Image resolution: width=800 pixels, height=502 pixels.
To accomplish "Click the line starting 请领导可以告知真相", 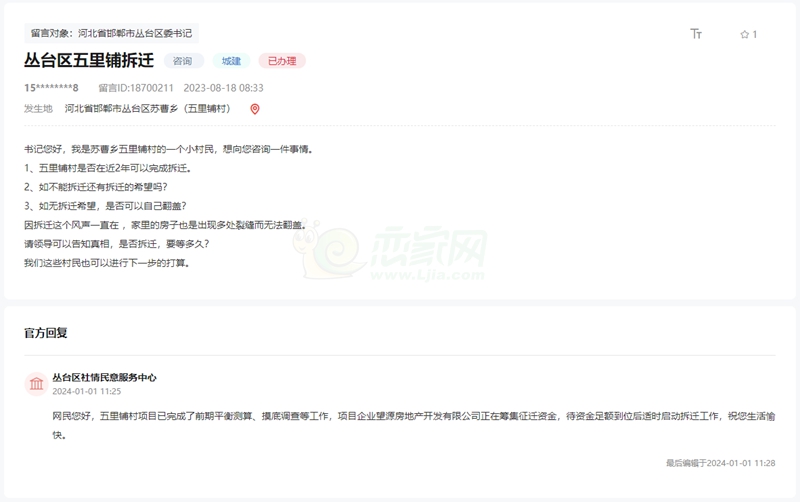I will coord(116,243).
